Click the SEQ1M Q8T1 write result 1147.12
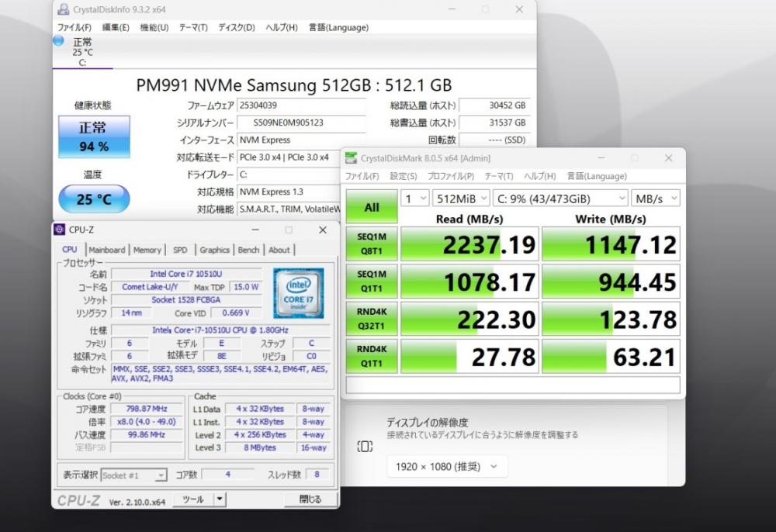776x532 pixels. 611,244
